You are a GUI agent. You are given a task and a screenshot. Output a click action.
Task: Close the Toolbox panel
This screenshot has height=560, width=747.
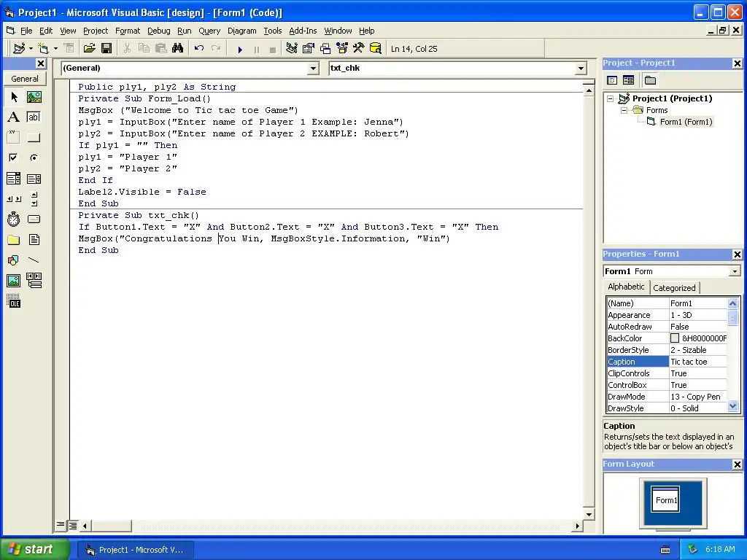click(x=41, y=63)
